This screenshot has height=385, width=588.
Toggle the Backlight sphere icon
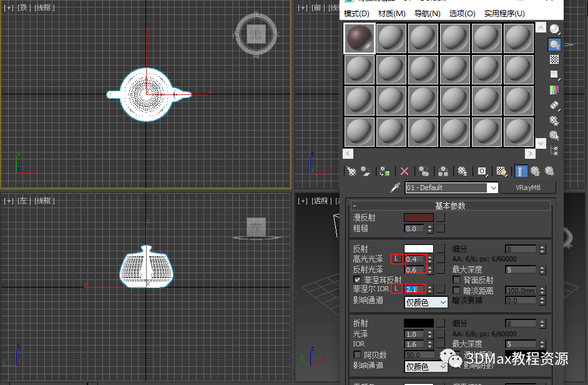pos(554,44)
